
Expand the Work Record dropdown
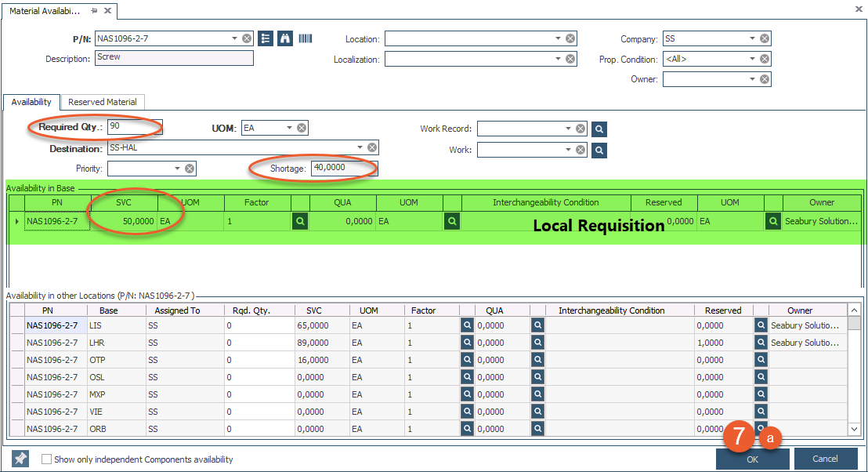coord(568,129)
